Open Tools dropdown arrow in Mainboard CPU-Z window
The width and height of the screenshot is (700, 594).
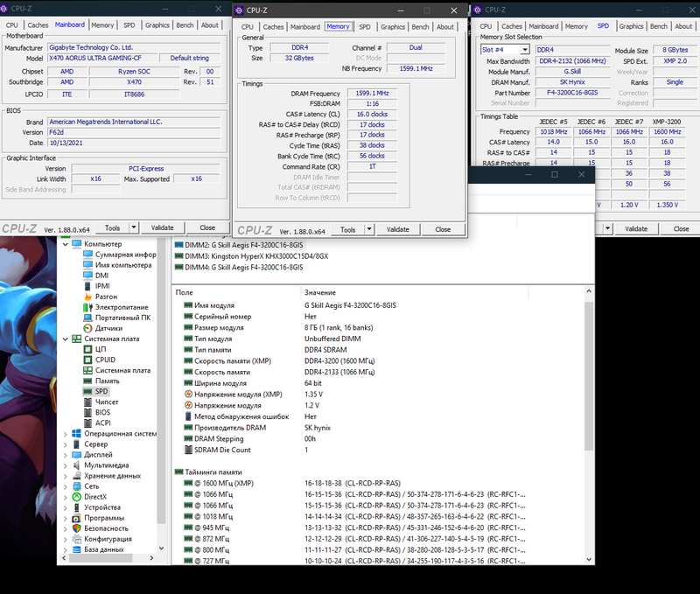134,227
